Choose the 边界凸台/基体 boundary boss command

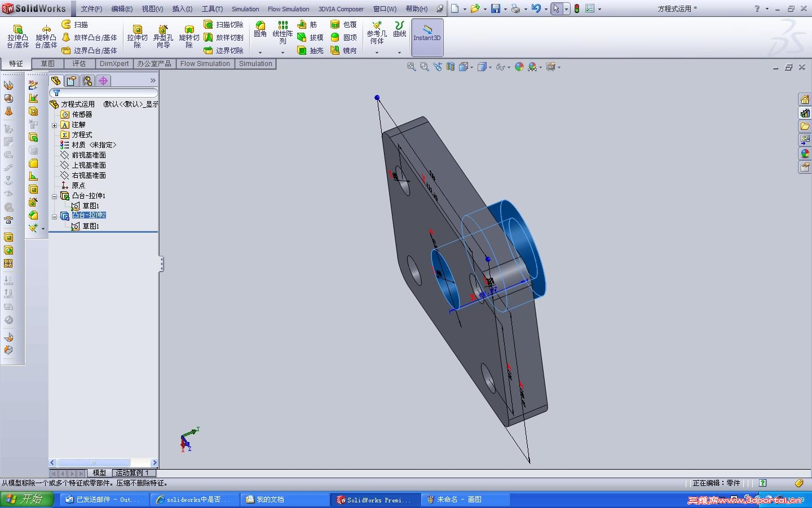(x=90, y=50)
